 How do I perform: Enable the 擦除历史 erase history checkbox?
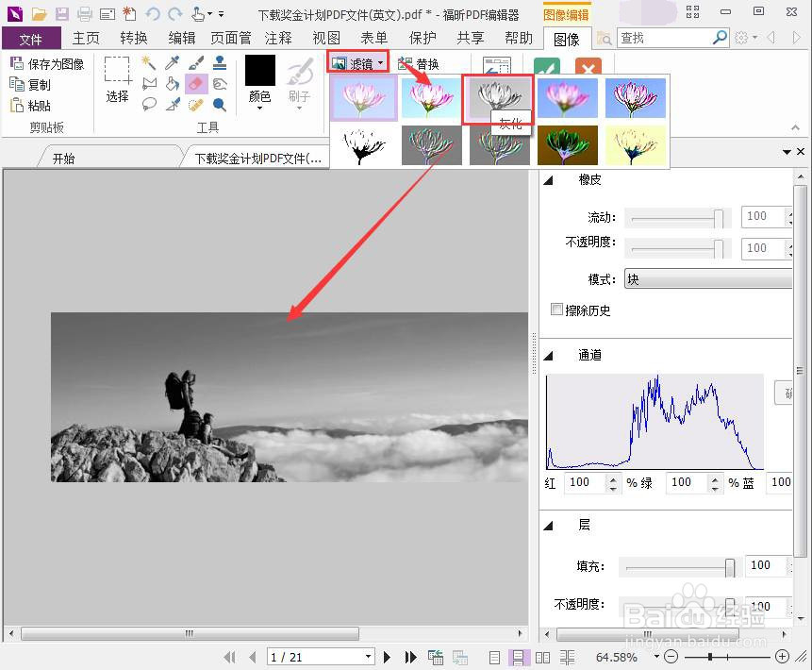556,310
